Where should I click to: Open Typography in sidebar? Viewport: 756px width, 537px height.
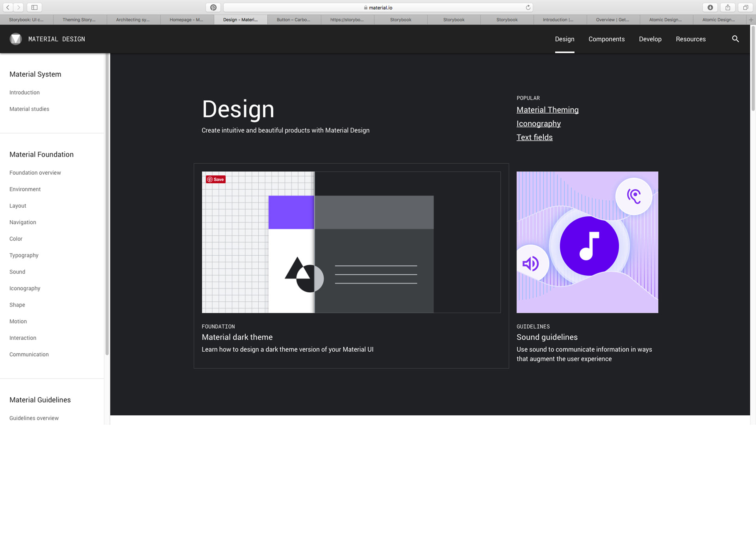[24, 255]
